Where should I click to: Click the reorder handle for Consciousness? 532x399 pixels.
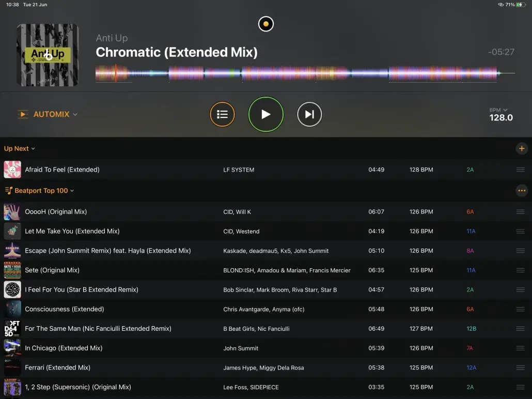[521, 309]
